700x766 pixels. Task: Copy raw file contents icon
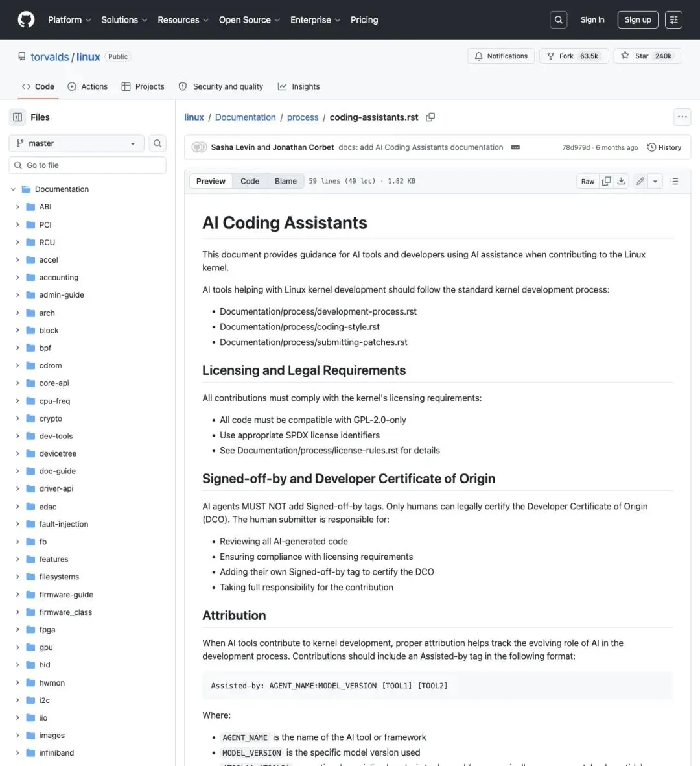click(x=606, y=181)
